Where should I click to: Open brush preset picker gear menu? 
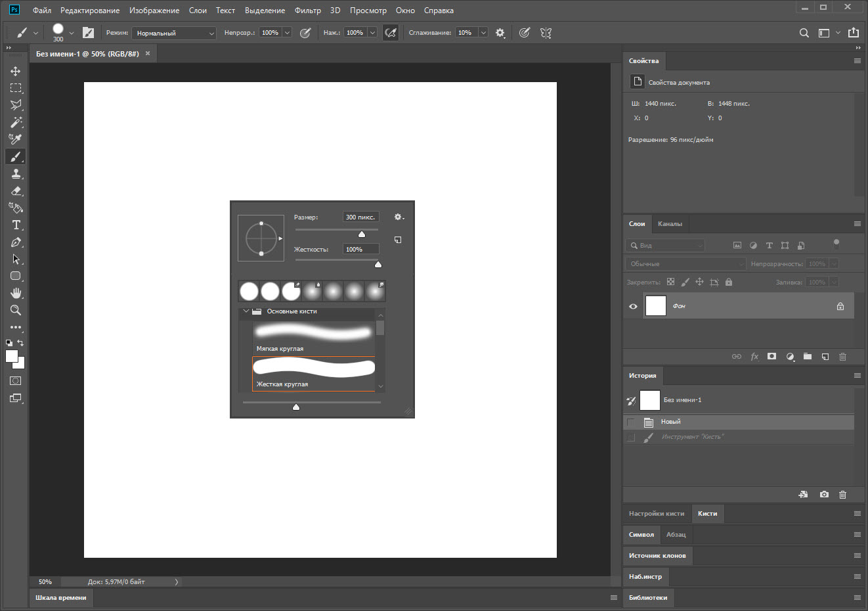coord(399,217)
